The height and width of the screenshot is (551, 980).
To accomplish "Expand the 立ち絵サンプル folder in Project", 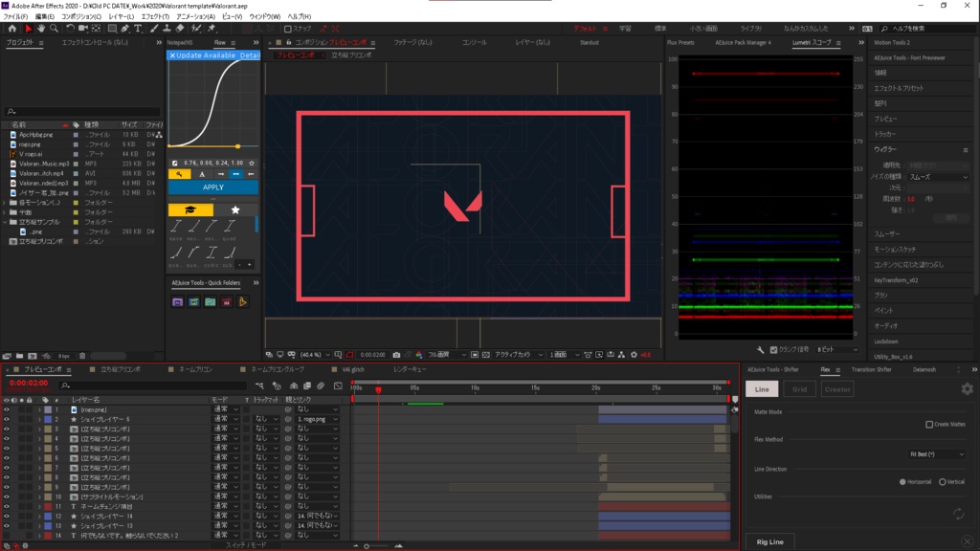I will 5,222.
